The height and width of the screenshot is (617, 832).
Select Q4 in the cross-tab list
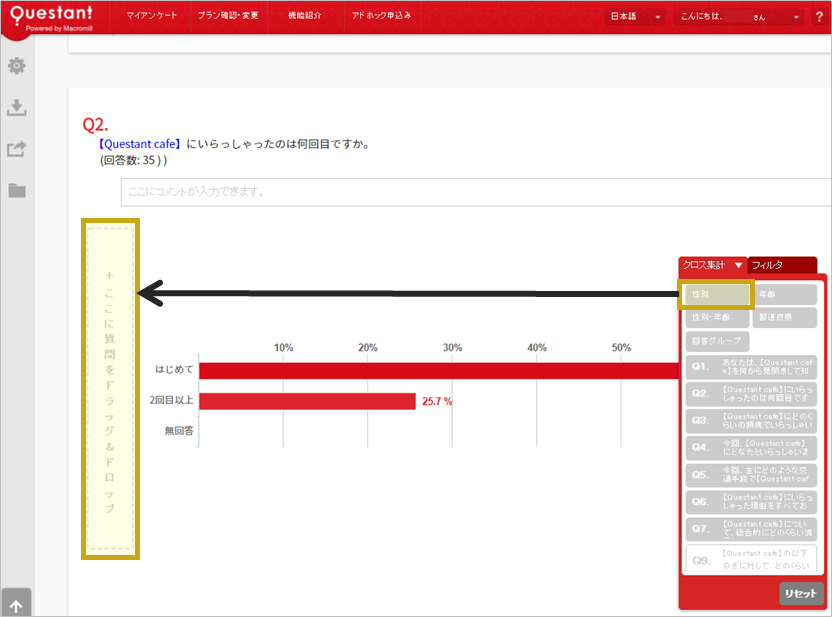coord(751,448)
